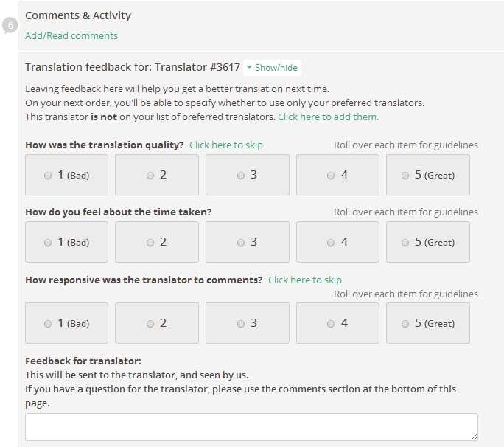Skip the translation quality question
The width and height of the screenshot is (504, 447).
coord(226,145)
